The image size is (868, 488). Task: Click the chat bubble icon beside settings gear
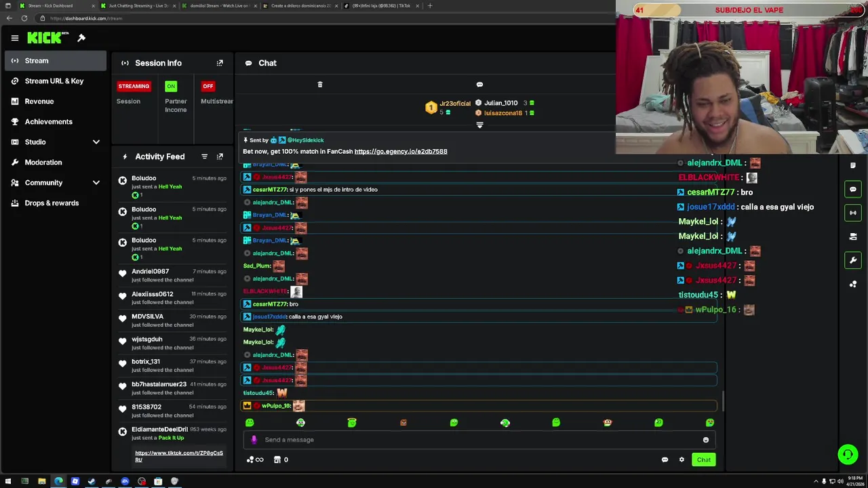click(x=665, y=460)
